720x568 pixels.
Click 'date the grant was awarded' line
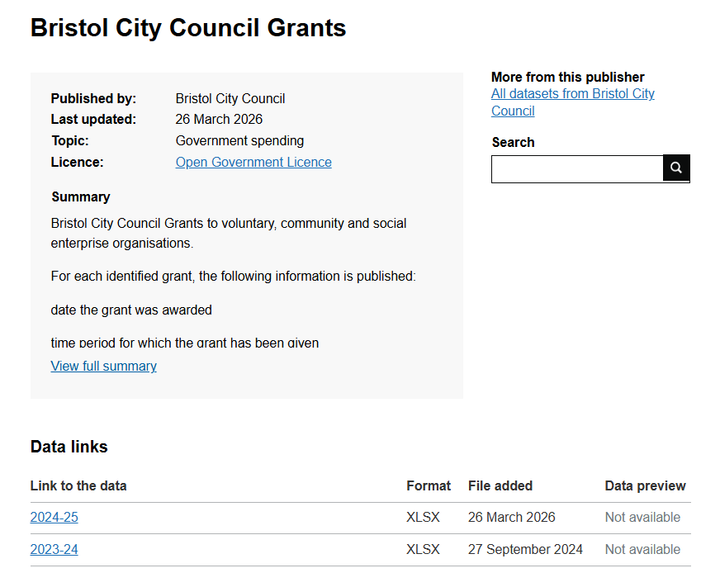coord(131,310)
